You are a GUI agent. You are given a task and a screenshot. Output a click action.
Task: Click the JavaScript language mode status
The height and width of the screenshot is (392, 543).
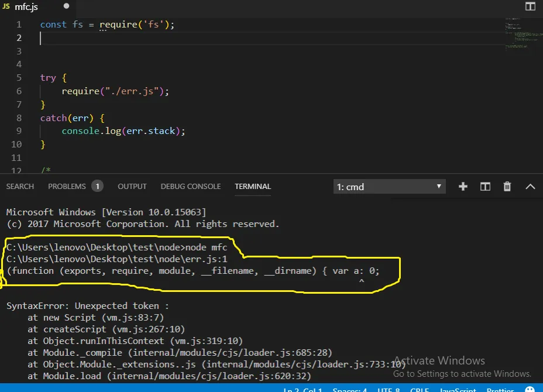point(458,390)
